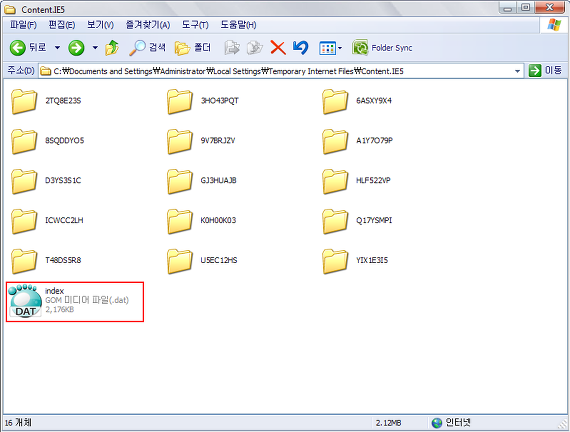The image size is (570, 432).
Task: Open the 도구(T) menu
Action: point(195,25)
